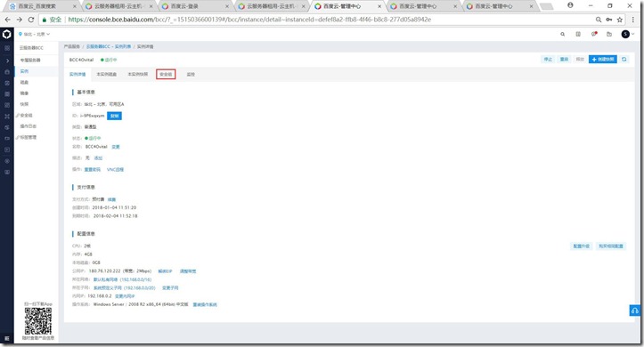The image size is (644, 347).
Task: Click the top grid icon in the dark sidebar
Action: [x=6, y=48]
